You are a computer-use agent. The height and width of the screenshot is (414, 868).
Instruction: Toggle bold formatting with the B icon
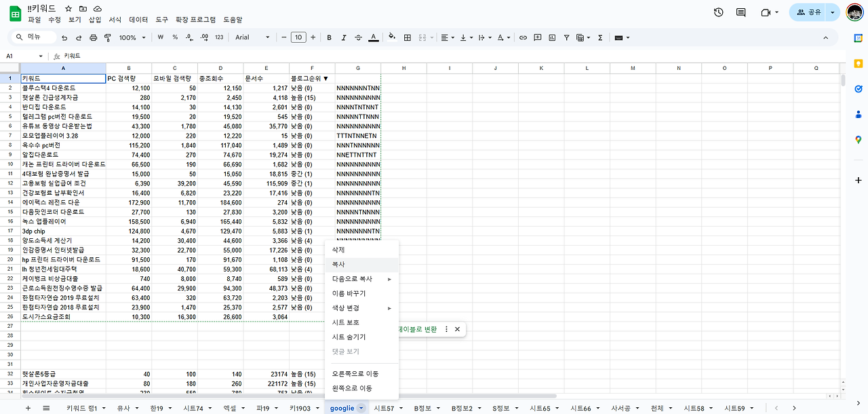[330, 37]
